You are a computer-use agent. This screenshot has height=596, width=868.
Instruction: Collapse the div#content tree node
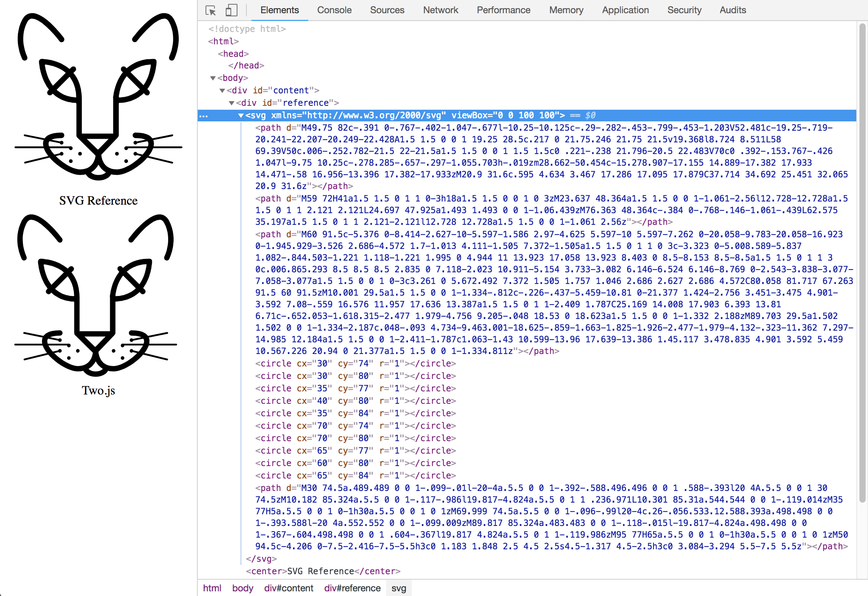tap(222, 90)
